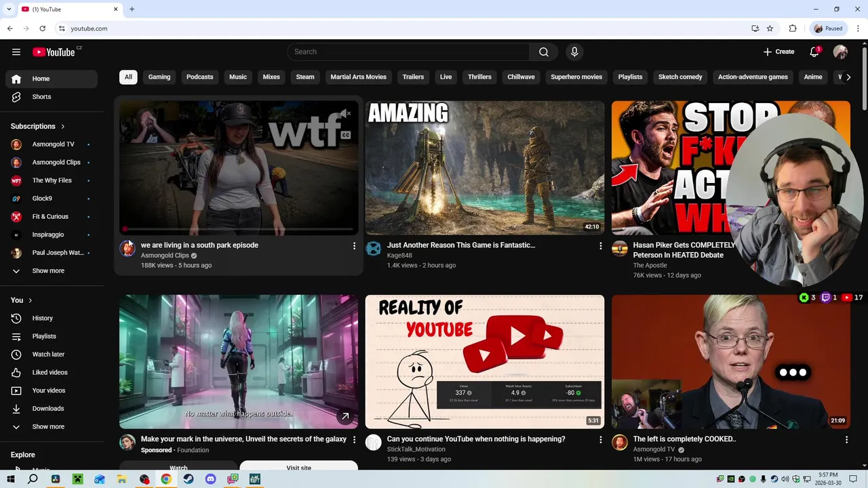868x488 pixels.
Task: Click Visit site button on ad
Action: pyautogui.click(x=298, y=467)
